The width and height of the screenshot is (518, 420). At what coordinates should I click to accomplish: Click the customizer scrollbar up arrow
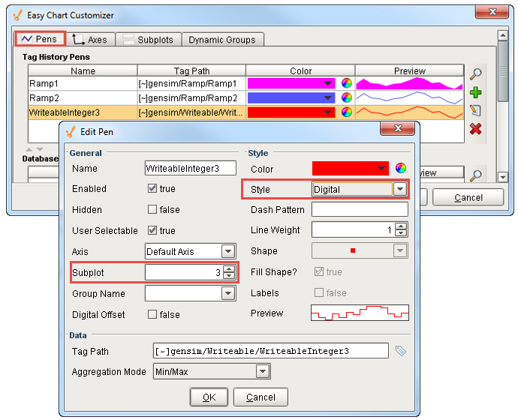(x=502, y=35)
